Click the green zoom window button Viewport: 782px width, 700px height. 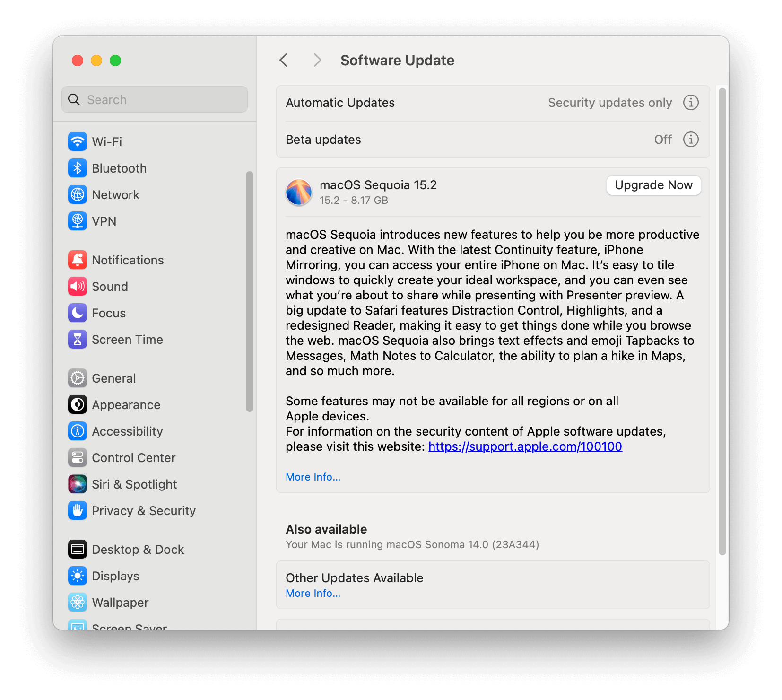point(115,61)
